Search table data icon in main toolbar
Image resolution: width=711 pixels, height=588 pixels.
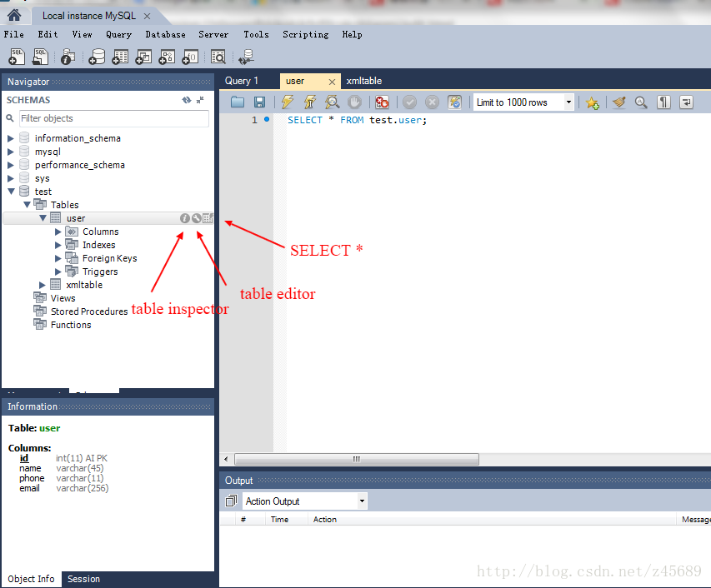(x=218, y=57)
